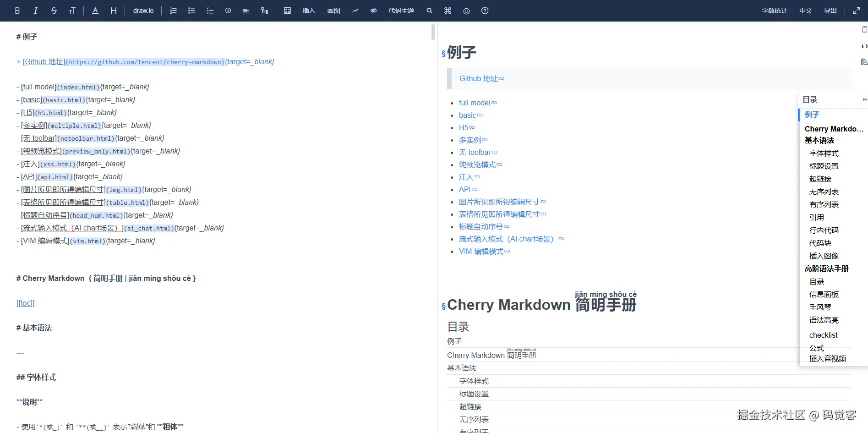Open the full model preview link
The image size is (868, 433).
pyautogui.click(x=478, y=103)
